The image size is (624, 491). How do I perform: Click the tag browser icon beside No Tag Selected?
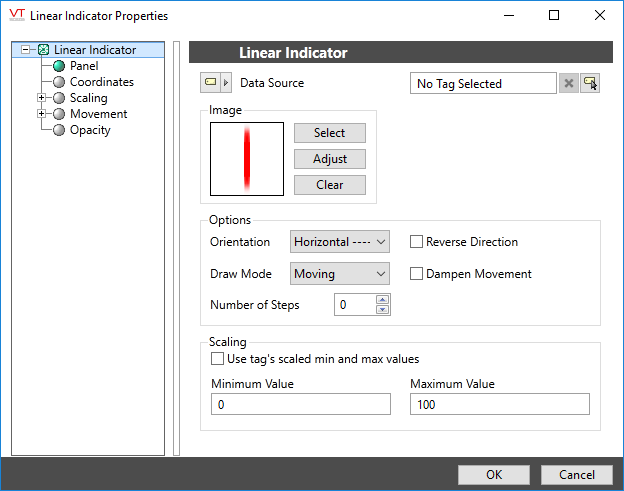[x=590, y=83]
